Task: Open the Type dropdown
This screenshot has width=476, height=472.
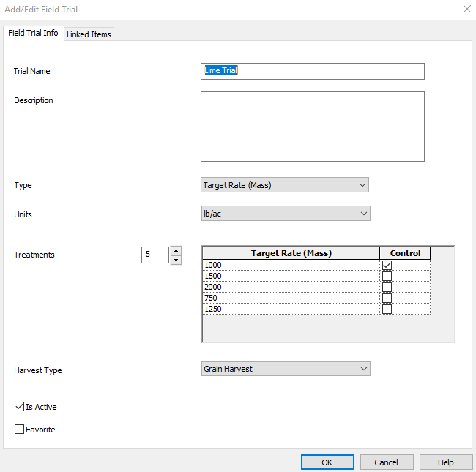Action: 284,185
